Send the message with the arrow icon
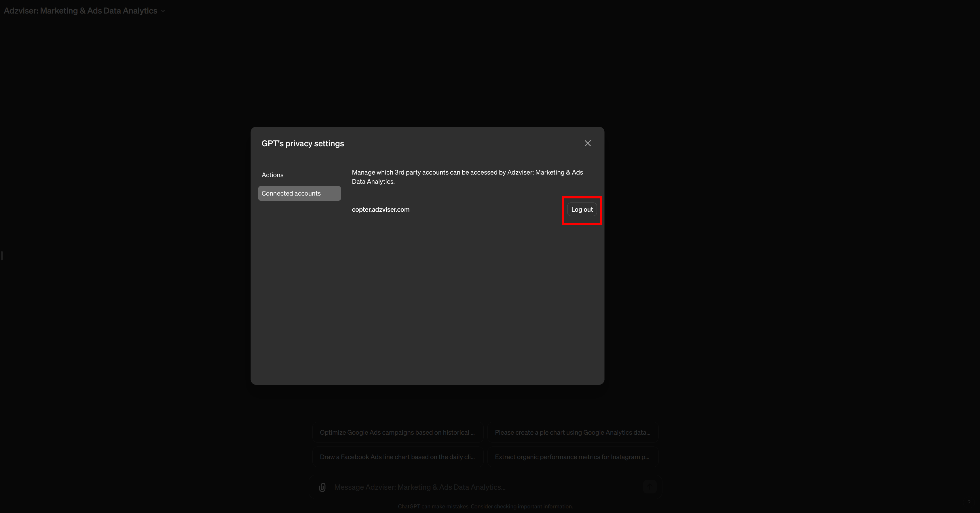Viewport: 980px width, 513px height. tap(650, 487)
